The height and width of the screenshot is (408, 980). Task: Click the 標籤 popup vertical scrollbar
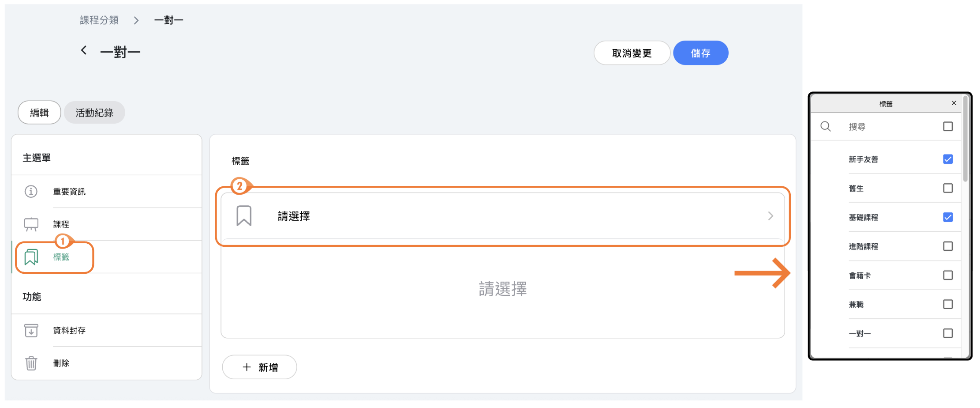click(x=965, y=141)
